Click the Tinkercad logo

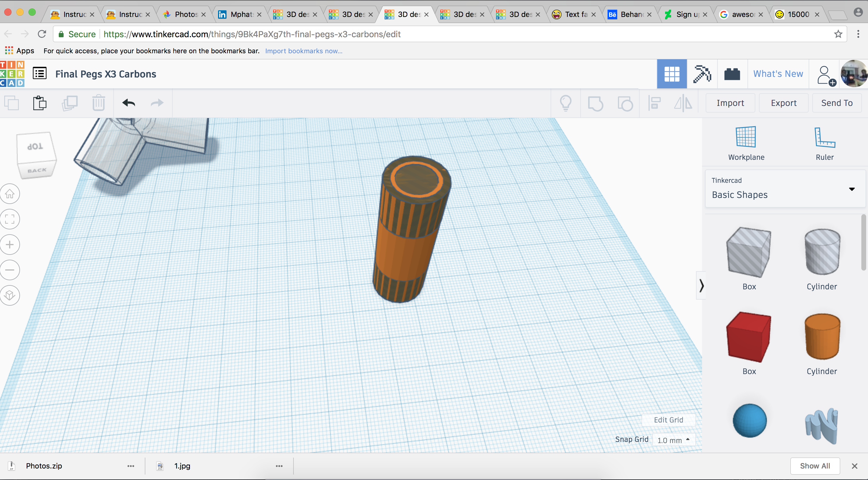(x=12, y=74)
